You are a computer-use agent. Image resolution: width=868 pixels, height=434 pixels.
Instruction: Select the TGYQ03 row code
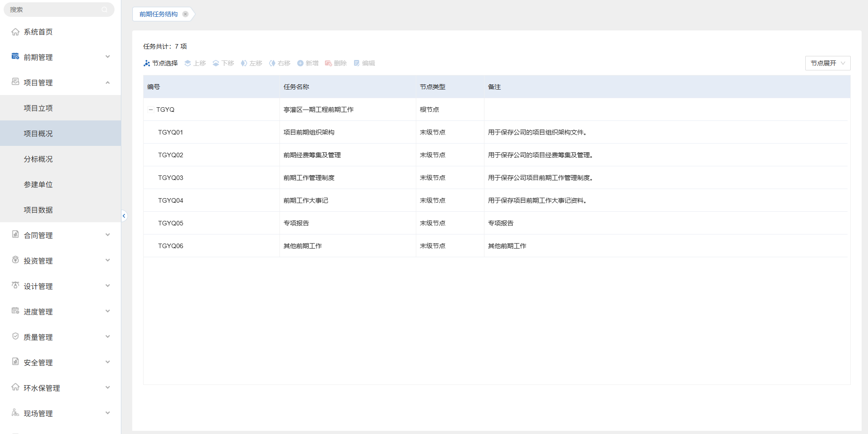tap(170, 178)
